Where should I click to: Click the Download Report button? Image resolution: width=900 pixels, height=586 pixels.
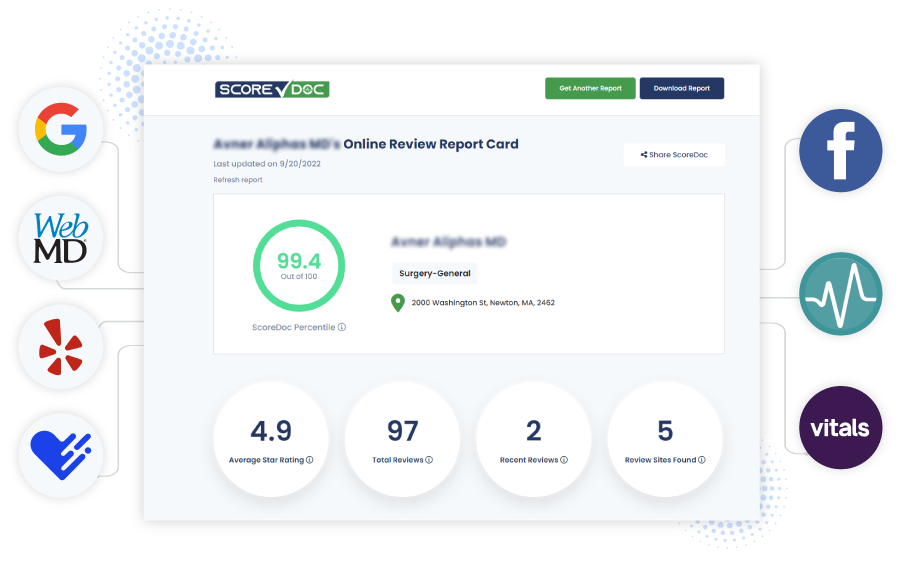pos(681,88)
